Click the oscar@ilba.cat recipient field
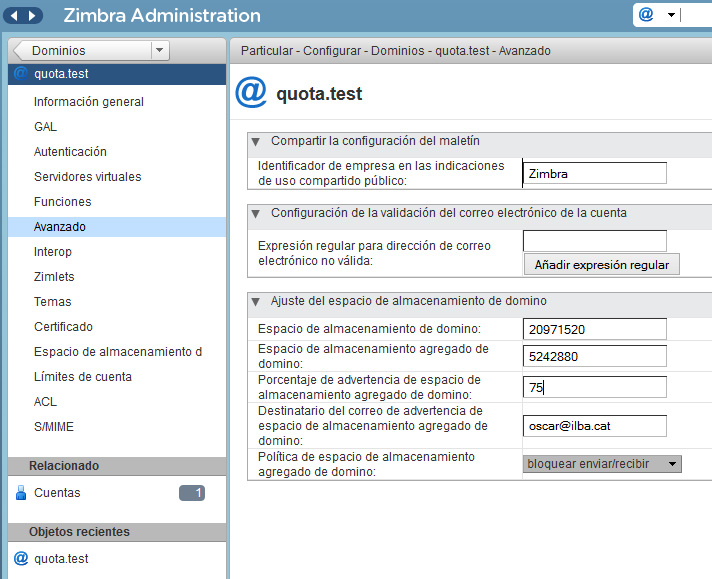 (595, 426)
